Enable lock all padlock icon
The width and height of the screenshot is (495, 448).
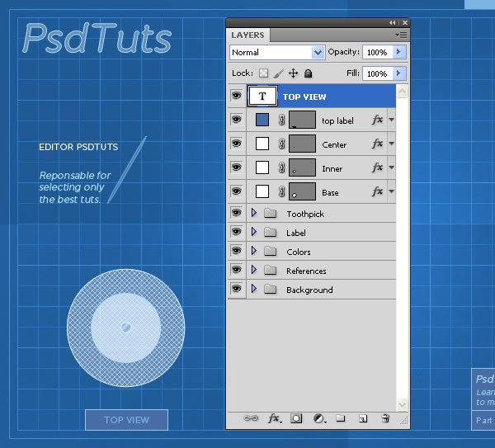pyautogui.click(x=308, y=73)
